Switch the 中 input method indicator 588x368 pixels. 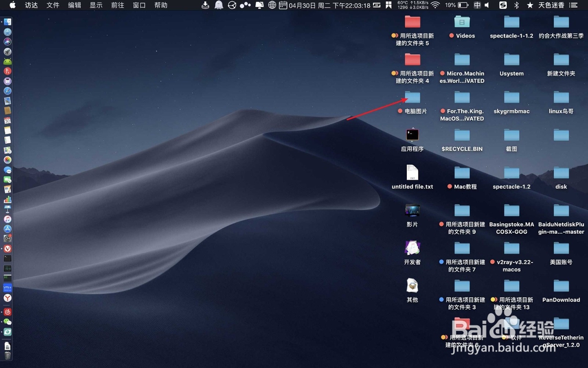point(477,5)
